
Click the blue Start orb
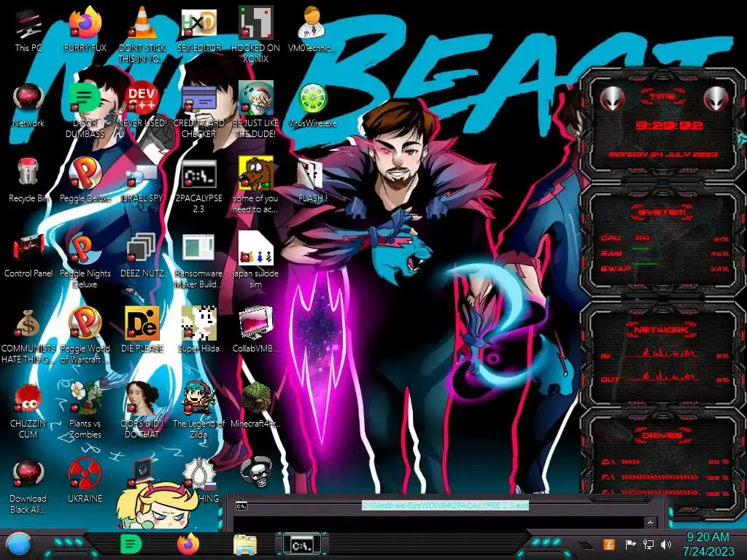[18, 544]
